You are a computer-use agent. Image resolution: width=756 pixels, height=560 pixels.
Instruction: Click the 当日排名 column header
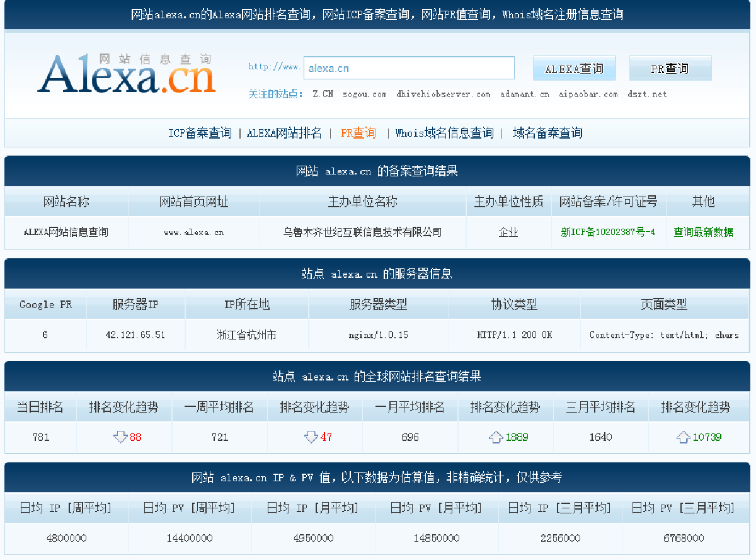pyautogui.click(x=40, y=407)
